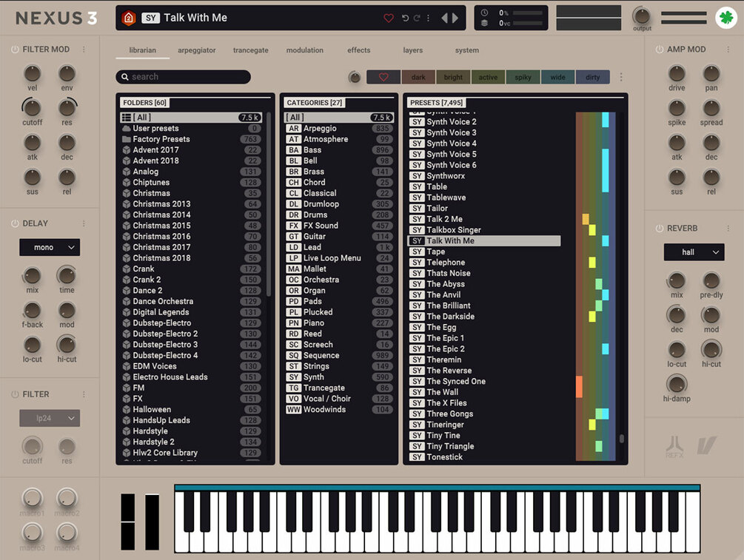The width and height of the screenshot is (744, 560).
Task: Click the Amp Mod drive knob
Action: pyautogui.click(x=677, y=73)
